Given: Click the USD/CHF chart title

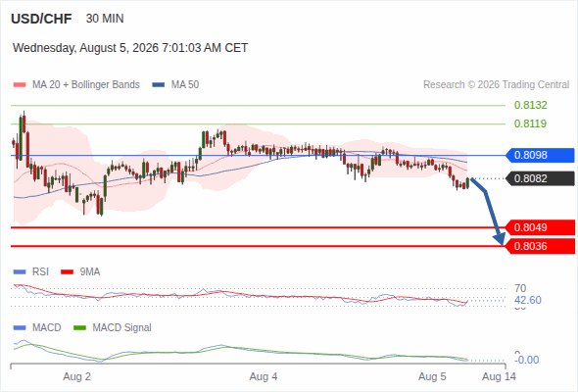Looking at the screenshot, I should 41,19.
